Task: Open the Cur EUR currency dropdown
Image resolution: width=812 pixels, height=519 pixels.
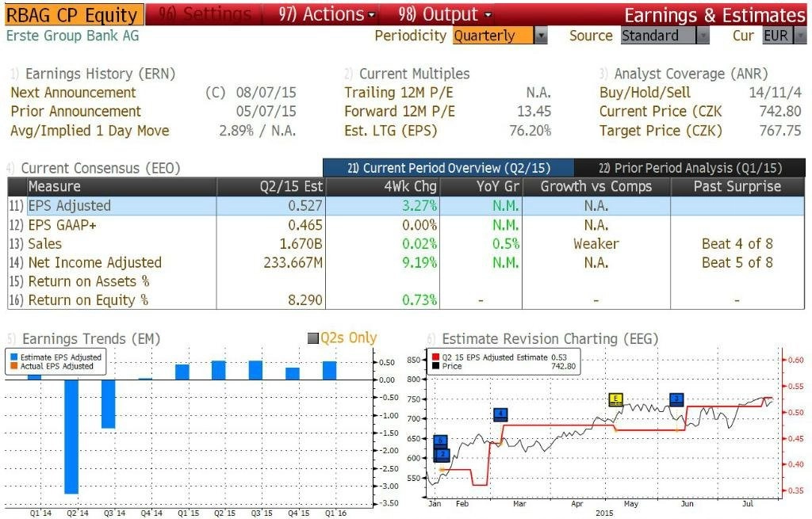Action: click(784, 36)
